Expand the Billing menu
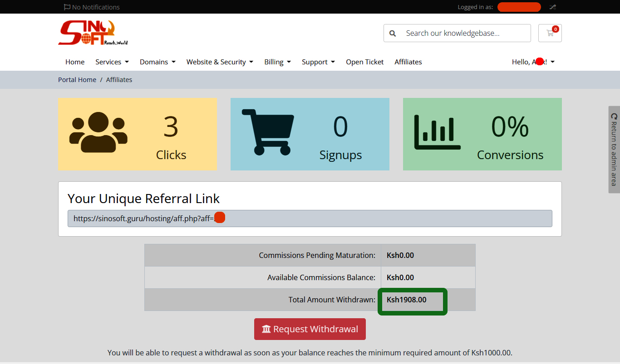620x364 pixels. [277, 62]
